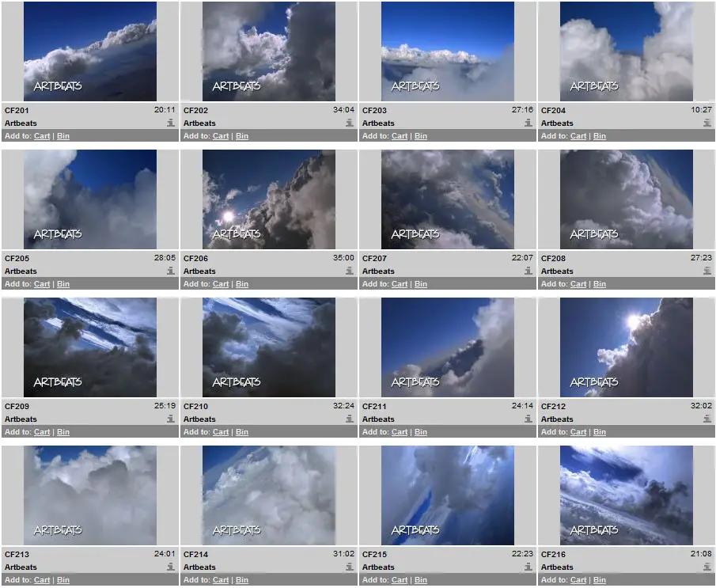Open info icon for clip CF211
The height and width of the screenshot is (588, 716).
coord(528,419)
